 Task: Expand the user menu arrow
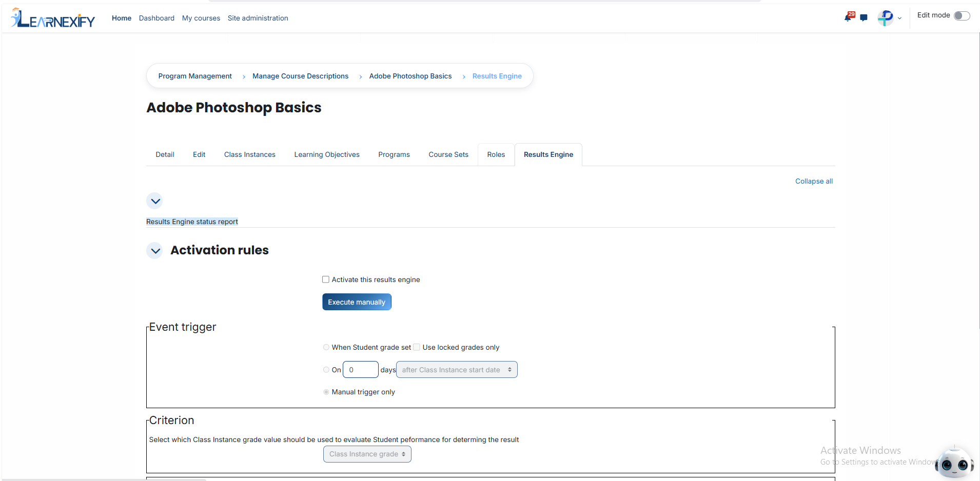click(x=899, y=18)
